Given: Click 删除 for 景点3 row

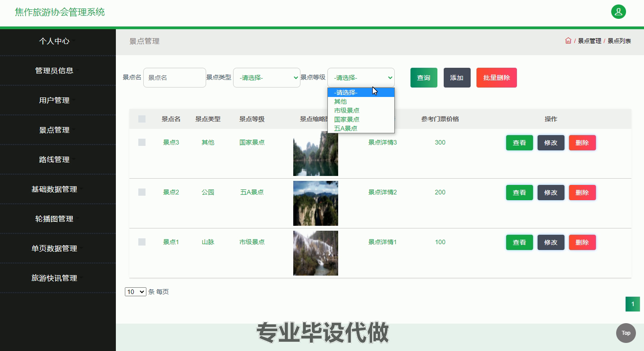Looking at the screenshot, I should (582, 143).
